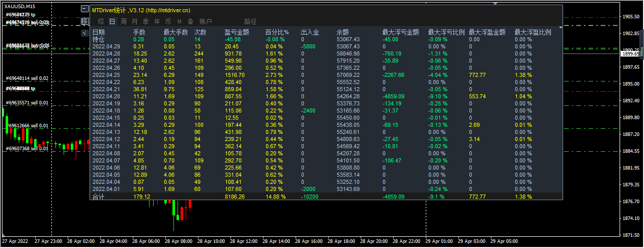Click the total lots value 179.12
644x248 pixels.
tap(141, 197)
